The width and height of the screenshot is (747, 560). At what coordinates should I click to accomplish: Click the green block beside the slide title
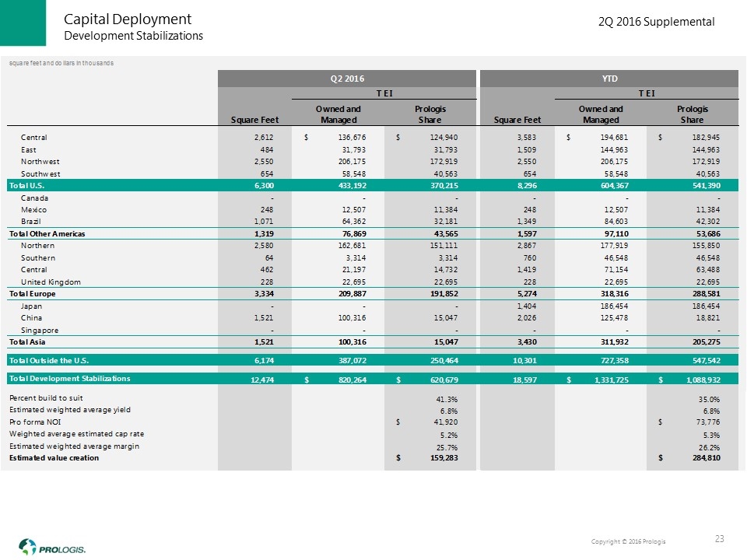27,25
